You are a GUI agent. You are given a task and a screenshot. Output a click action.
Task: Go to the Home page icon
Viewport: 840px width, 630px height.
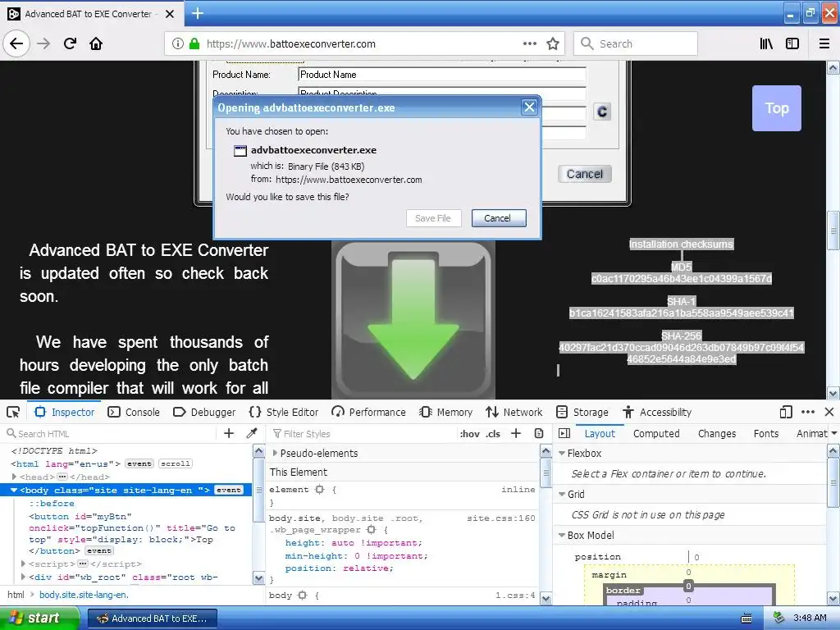pos(96,43)
